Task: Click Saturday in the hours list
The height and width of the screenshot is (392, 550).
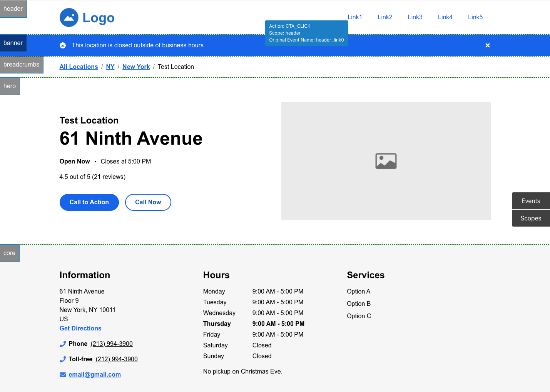Action: (x=216, y=345)
